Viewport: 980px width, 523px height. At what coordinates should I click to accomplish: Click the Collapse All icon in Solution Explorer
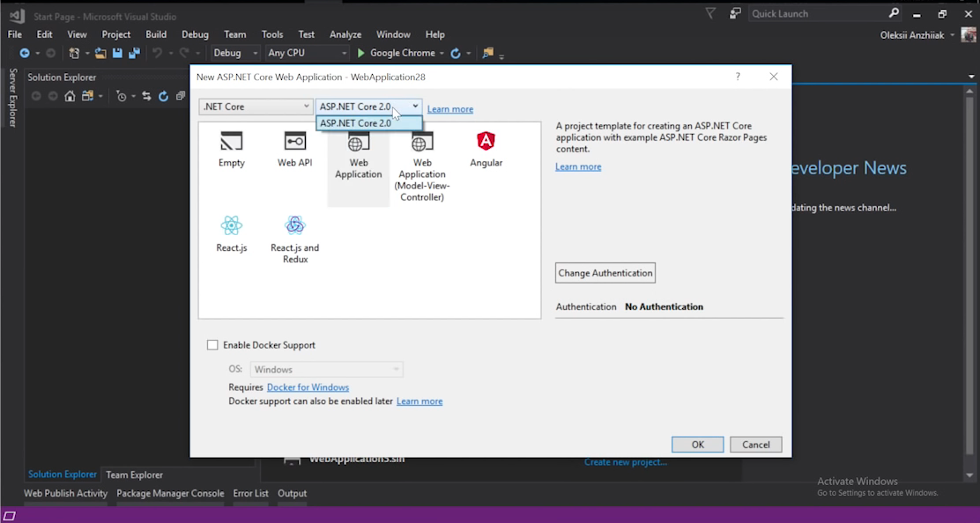click(180, 96)
